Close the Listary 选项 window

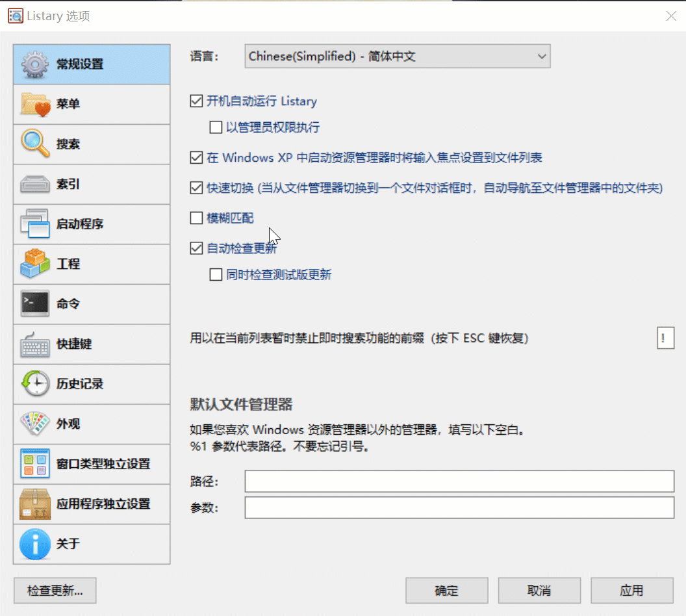tap(671, 16)
